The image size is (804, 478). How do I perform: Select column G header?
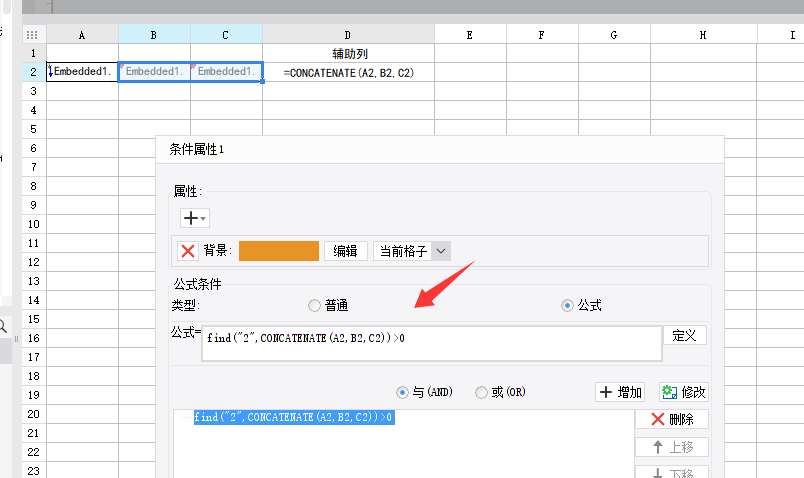tap(614, 35)
